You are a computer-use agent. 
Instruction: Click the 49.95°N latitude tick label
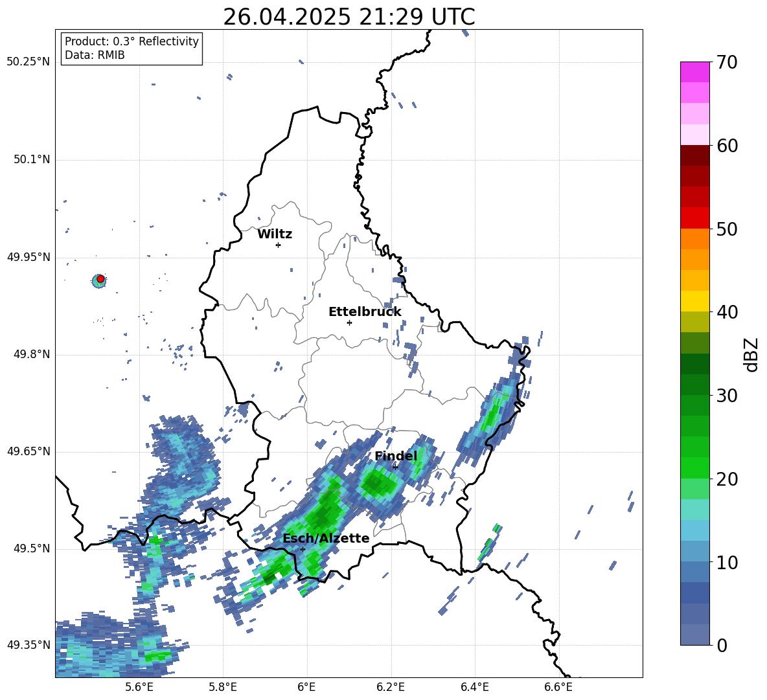tap(28, 256)
